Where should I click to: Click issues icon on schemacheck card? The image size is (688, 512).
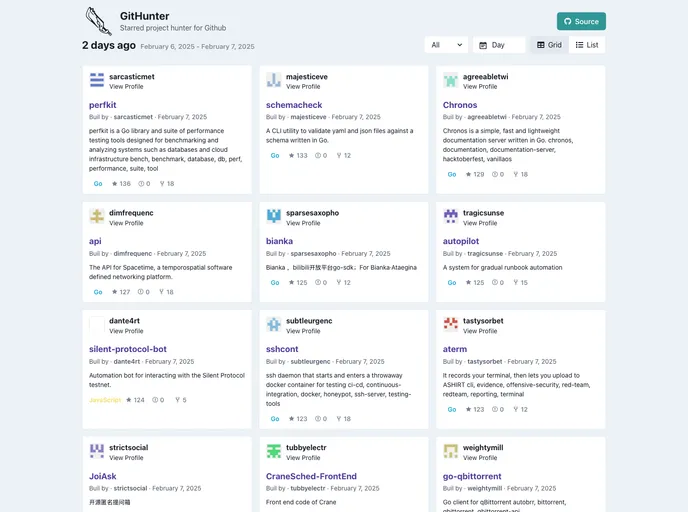[x=318, y=155]
